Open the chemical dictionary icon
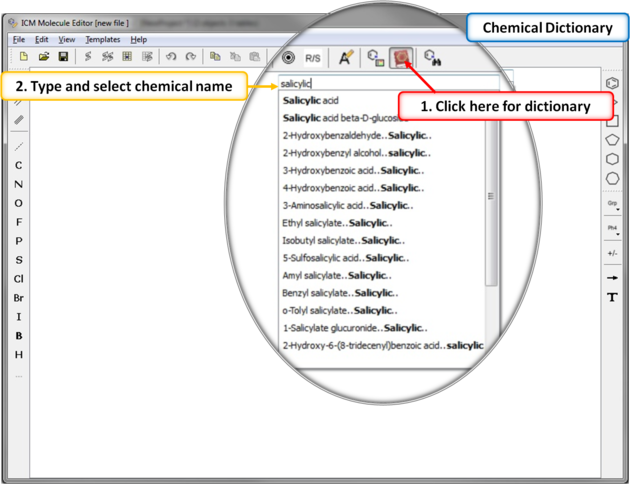Screen dimensions: 630x484 coord(402,58)
